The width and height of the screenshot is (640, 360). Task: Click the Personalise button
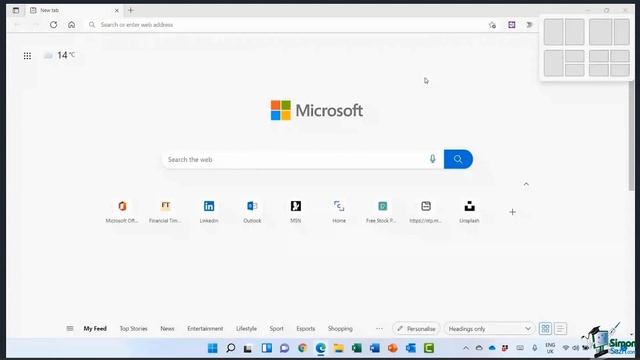pyautogui.click(x=416, y=329)
